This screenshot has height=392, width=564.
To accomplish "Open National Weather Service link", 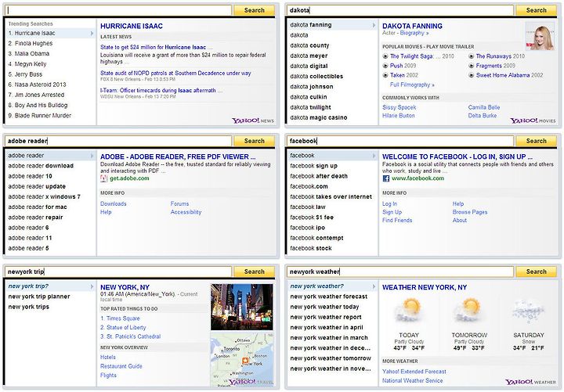I will tap(413, 380).
